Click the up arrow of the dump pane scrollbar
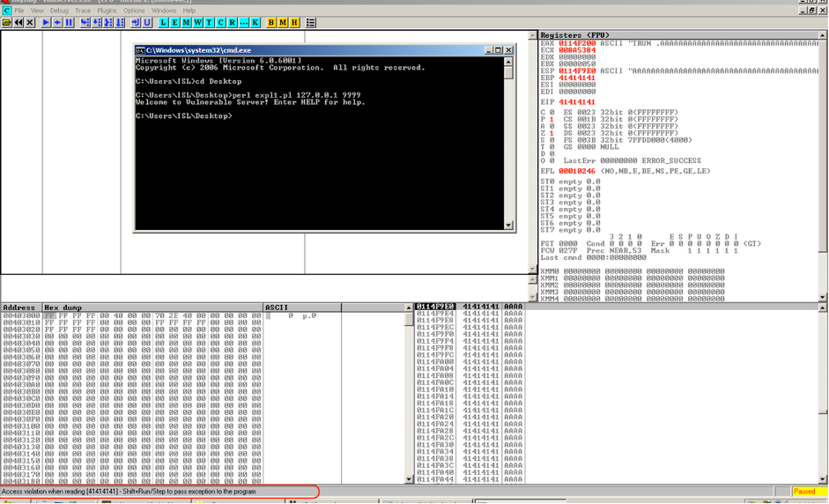 [409, 308]
